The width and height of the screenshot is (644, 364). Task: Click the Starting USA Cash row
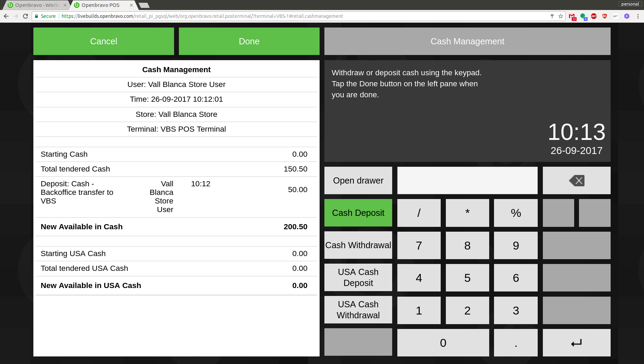pos(176,254)
